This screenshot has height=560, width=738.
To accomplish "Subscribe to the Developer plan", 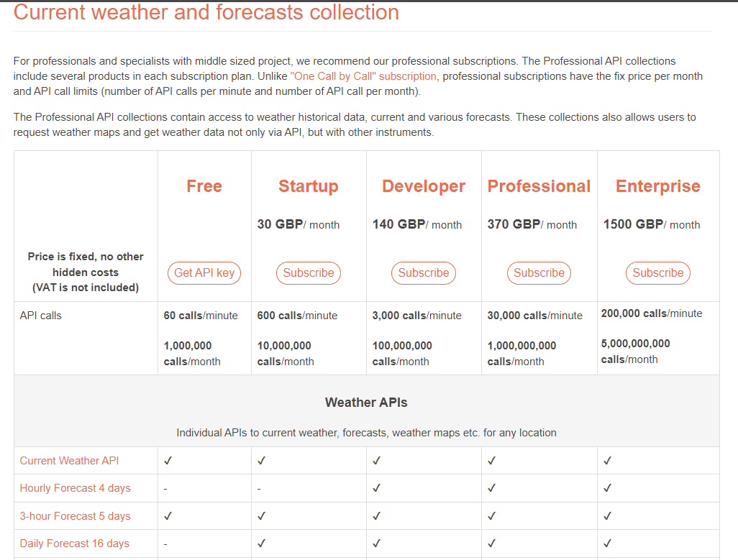I will (424, 273).
